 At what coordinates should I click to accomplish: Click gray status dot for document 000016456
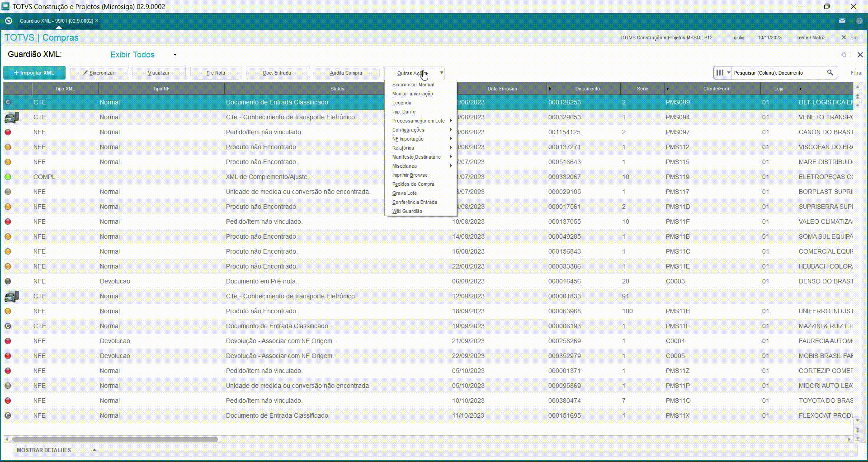coord(8,282)
